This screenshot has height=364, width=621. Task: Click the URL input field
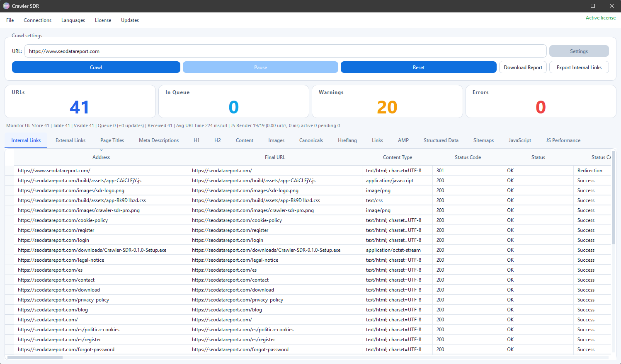pos(286,51)
